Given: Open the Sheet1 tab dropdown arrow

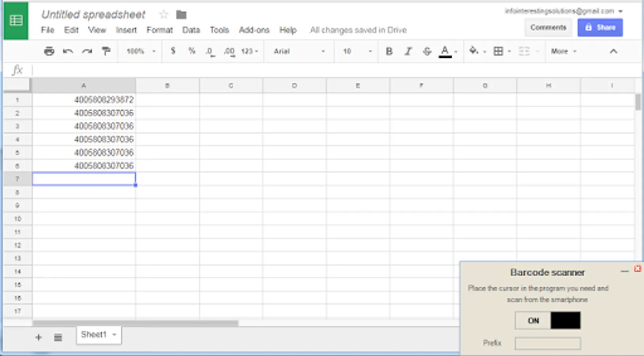Looking at the screenshot, I should 114,335.
